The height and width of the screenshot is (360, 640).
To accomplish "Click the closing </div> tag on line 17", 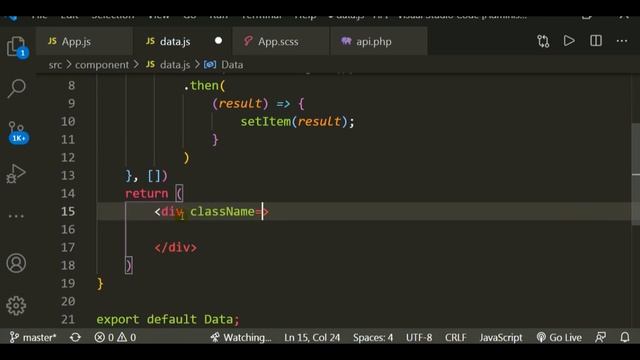I will coord(176,247).
